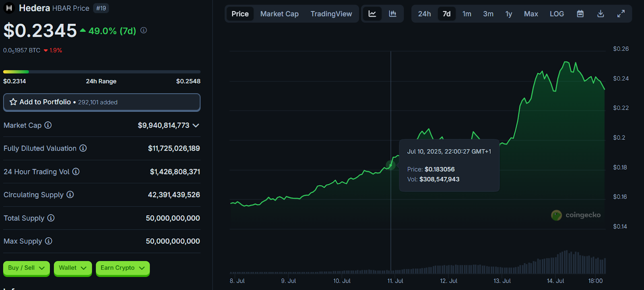Click the 1.9% BTC change value
The width and height of the screenshot is (644, 290).
pyautogui.click(x=56, y=50)
